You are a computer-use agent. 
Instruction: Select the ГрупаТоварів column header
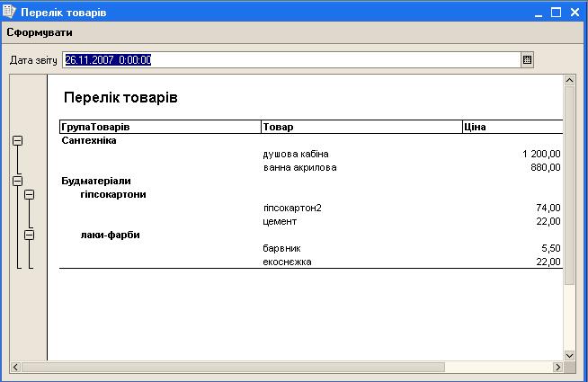tap(161, 127)
